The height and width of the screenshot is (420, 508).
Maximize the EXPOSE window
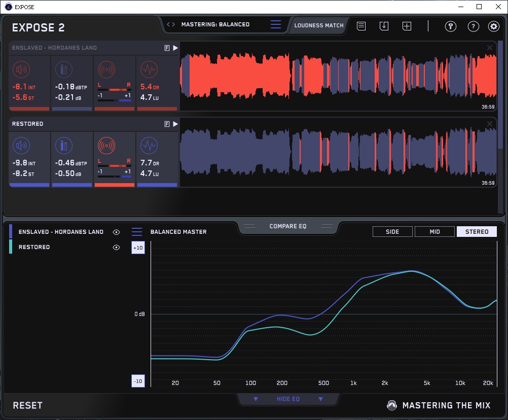[479, 7]
